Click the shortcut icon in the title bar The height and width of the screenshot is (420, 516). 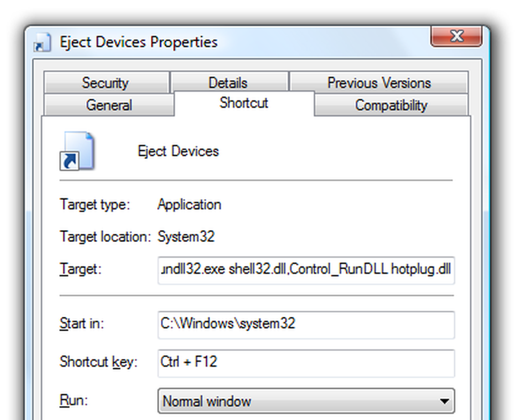(x=42, y=43)
